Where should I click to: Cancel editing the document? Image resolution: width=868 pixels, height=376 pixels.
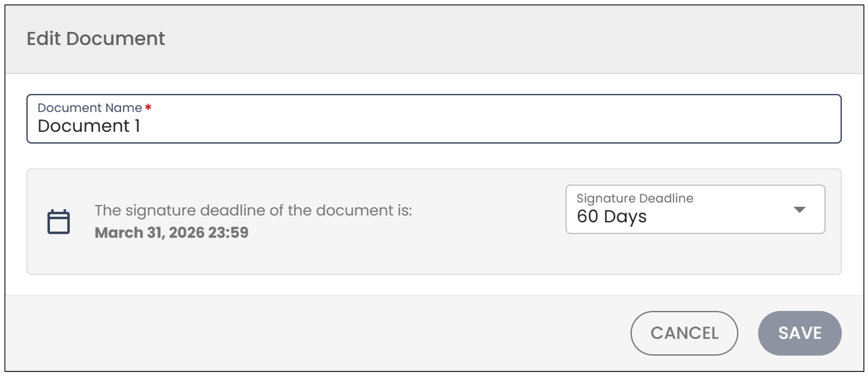pyautogui.click(x=684, y=333)
